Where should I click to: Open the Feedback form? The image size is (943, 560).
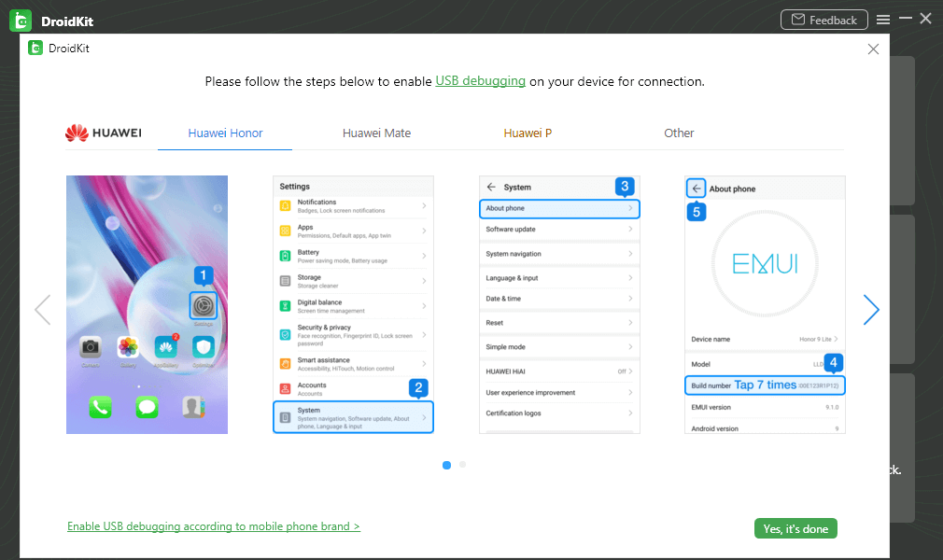point(823,20)
